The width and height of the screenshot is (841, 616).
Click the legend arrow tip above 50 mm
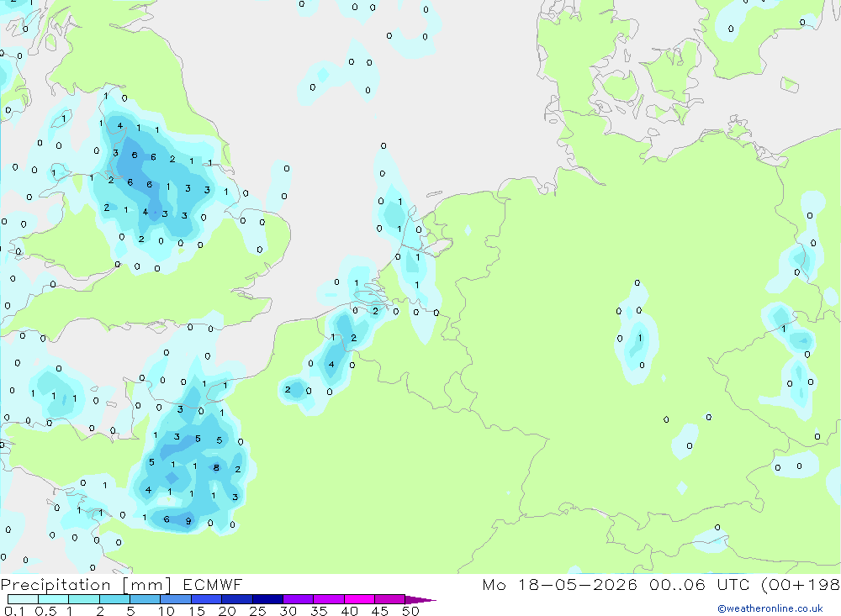click(420, 599)
